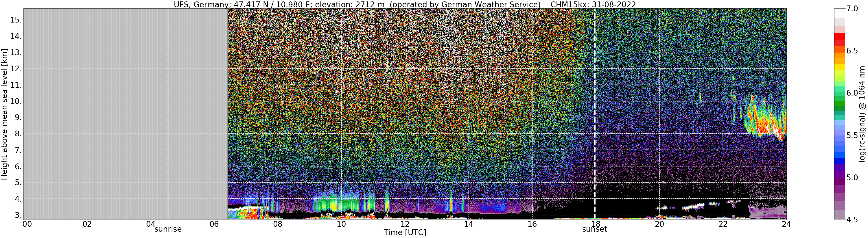This screenshot has height=238, width=868.
Task: Click the '7.0' colorbar tick label
Action: click(852, 9)
